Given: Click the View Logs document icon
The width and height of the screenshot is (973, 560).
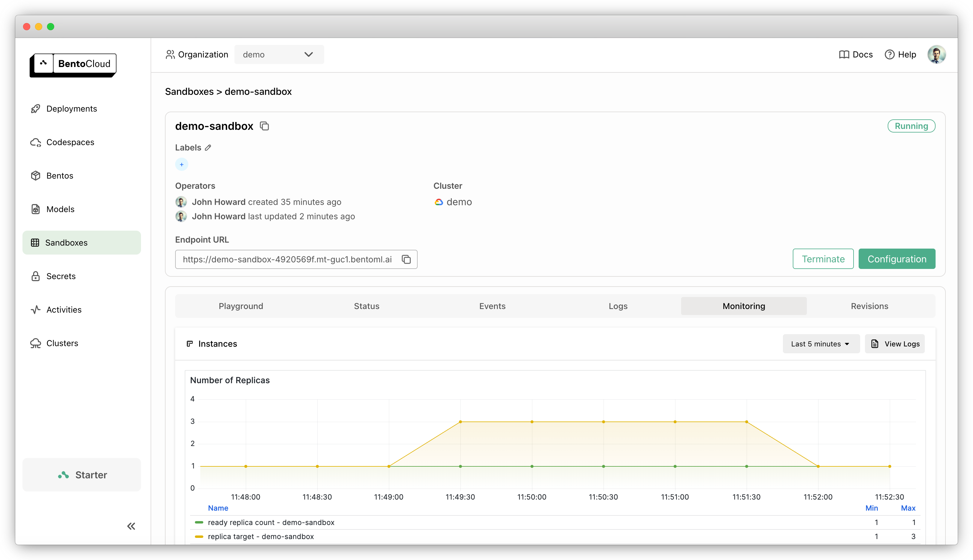Looking at the screenshot, I should point(875,344).
